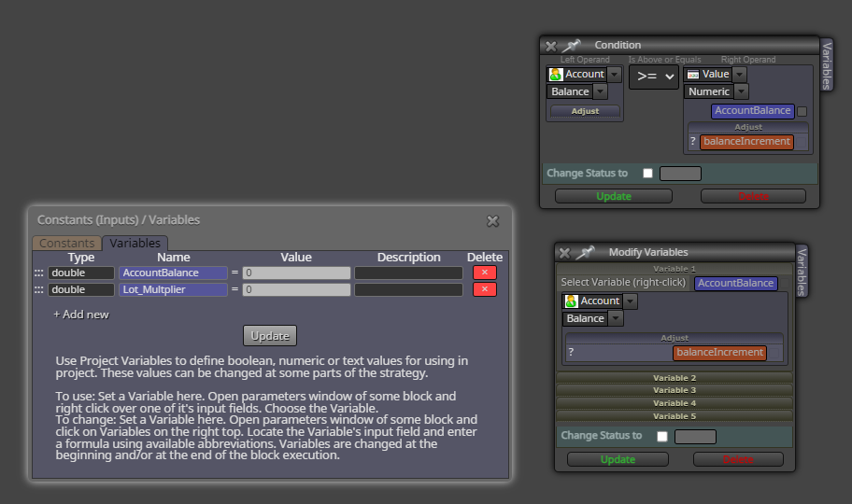Click + Add new variable link
Screen dimensions: 852x504
[x=81, y=315]
